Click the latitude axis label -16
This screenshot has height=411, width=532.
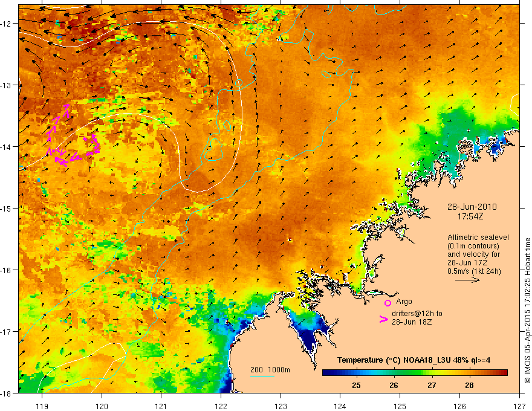[6, 270]
